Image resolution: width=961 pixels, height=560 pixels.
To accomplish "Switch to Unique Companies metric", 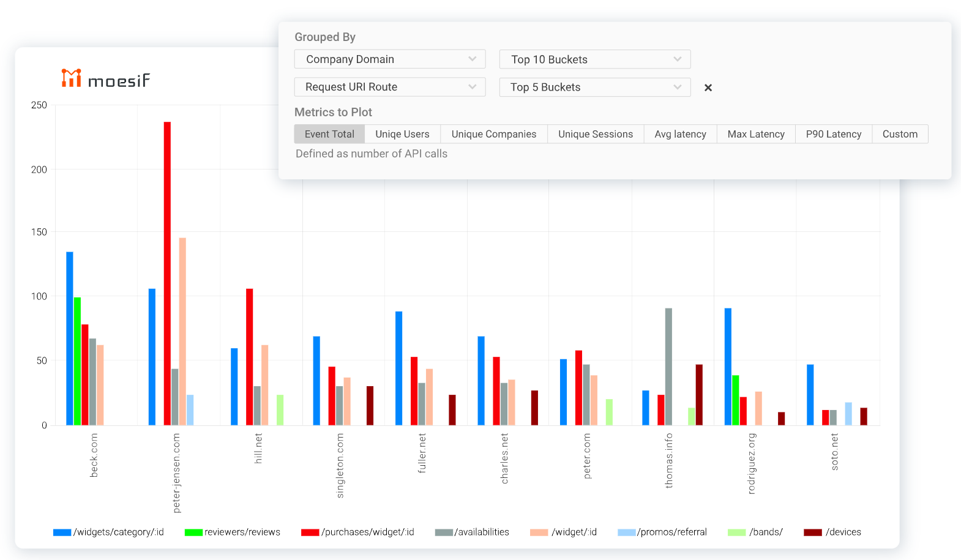I will tap(494, 134).
